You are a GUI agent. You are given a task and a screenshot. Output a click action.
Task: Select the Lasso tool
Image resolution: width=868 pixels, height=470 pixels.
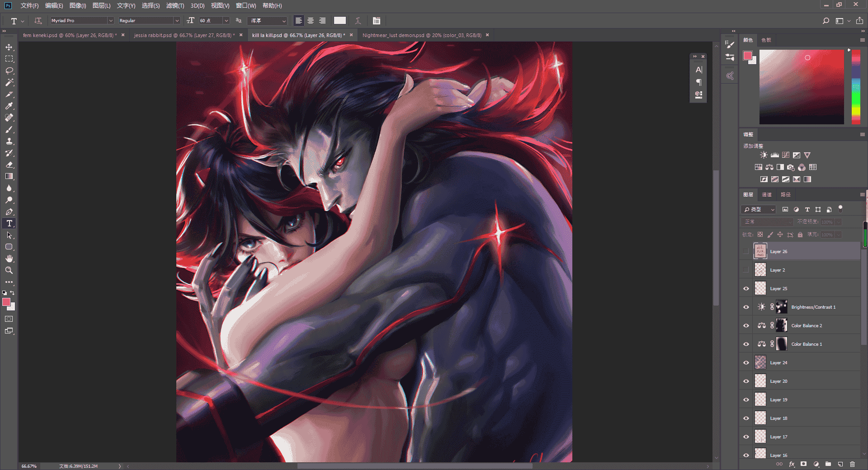tap(9, 70)
